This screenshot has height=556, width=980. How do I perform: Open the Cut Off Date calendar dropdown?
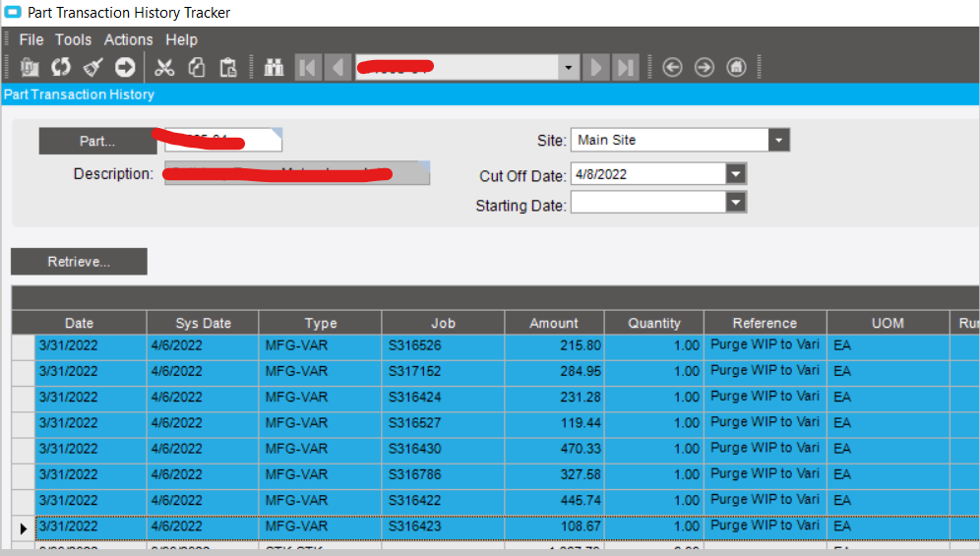(736, 174)
